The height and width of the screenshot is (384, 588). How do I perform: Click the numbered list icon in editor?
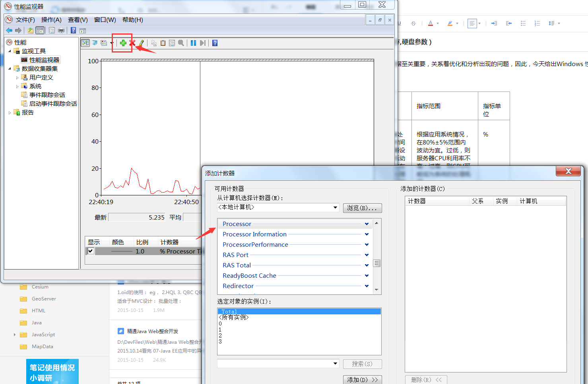click(x=538, y=23)
